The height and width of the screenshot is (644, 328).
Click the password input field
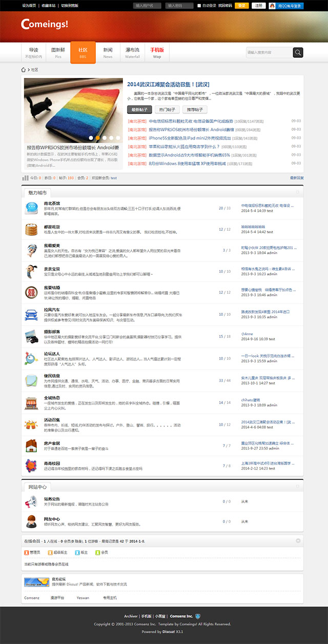(180, 6)
